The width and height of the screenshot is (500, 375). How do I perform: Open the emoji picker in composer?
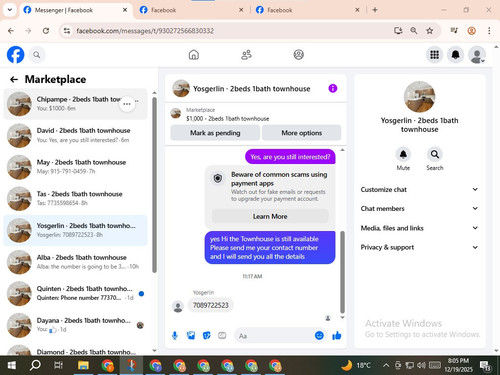click(319, 335)
